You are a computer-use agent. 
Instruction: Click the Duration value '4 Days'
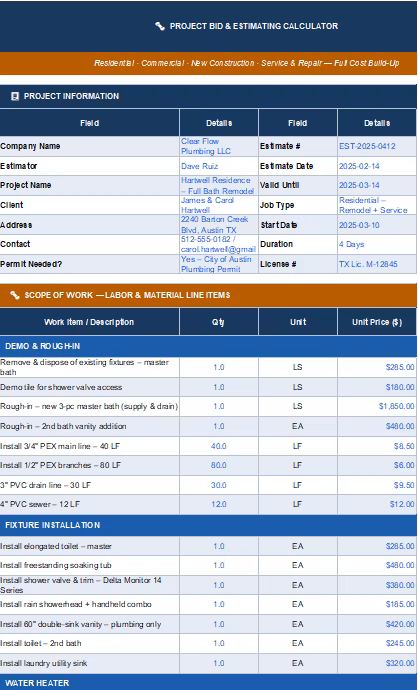(x=352, y=244)
